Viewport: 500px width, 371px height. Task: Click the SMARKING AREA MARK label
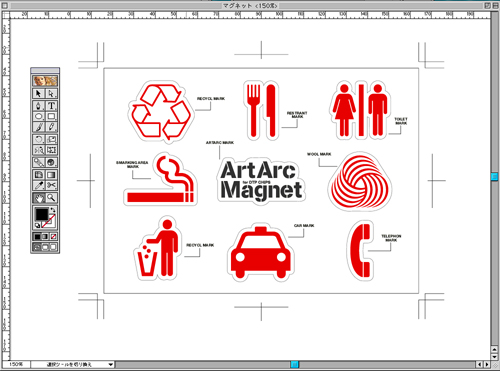coord(132,164)
